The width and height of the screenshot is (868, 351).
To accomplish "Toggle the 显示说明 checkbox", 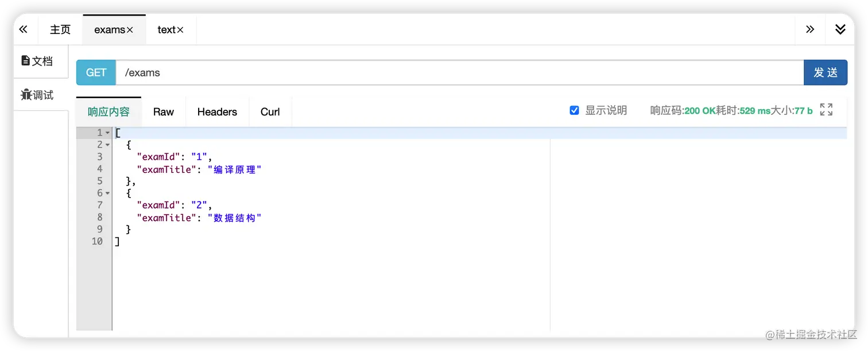I will tap(574, 110).
